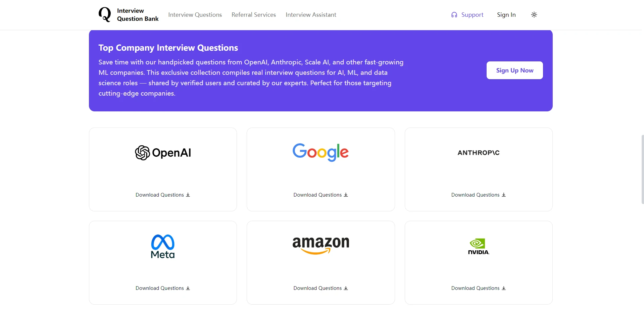644x309 pixels.
Task: Open the Interview Assistant page
Action: click(x=311, y=15)
